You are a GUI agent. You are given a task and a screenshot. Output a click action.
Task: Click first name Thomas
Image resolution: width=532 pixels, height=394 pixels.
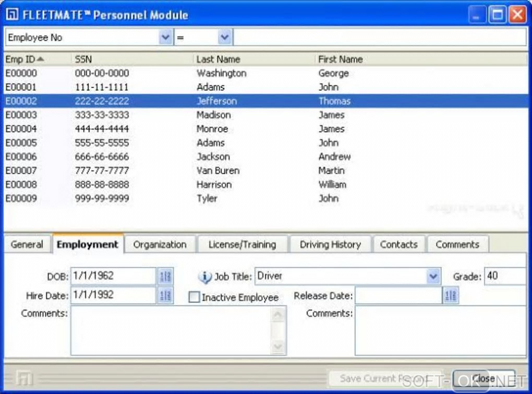coord(334,101)
